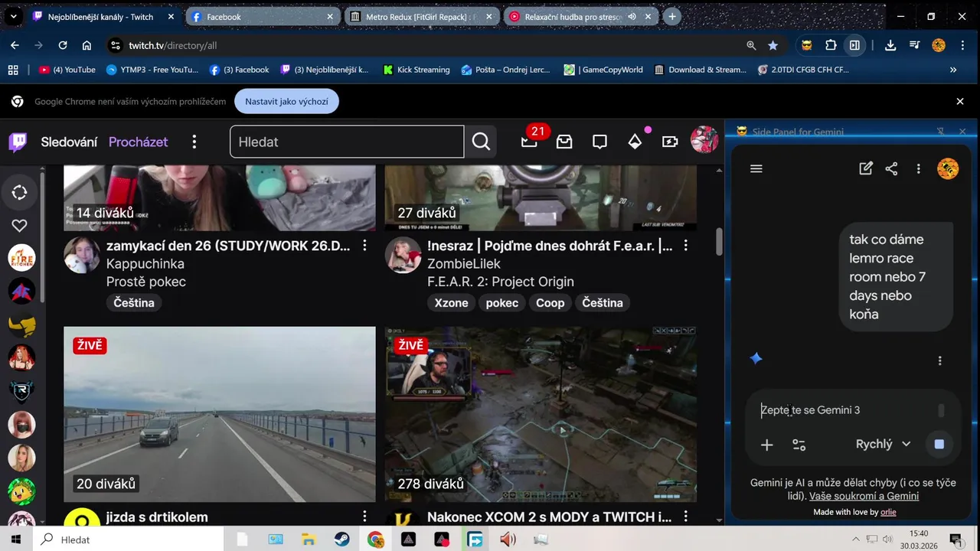Go to Sledování in Twitch nav

69,142
